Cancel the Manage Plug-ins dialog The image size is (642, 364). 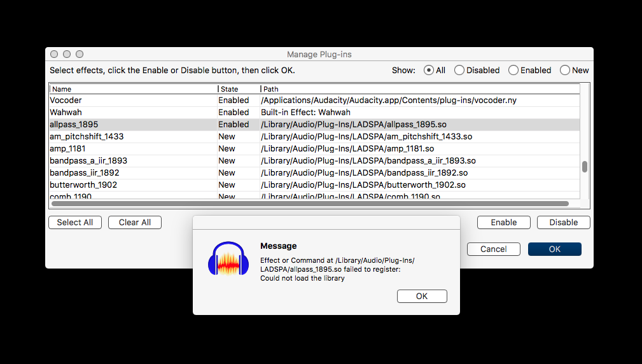point(493,249)
